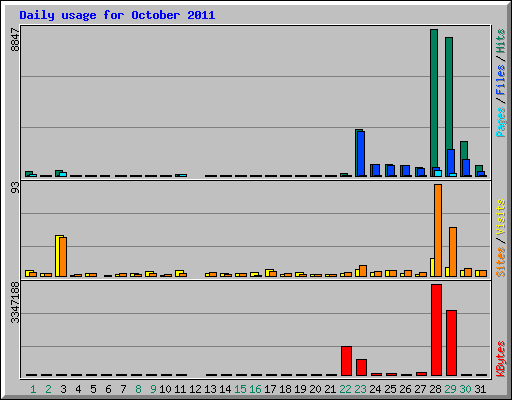The height and width of the screenshot is (400, 512).
Task: Select the blue Files bar for day 23
Action: tap(361, 154)
